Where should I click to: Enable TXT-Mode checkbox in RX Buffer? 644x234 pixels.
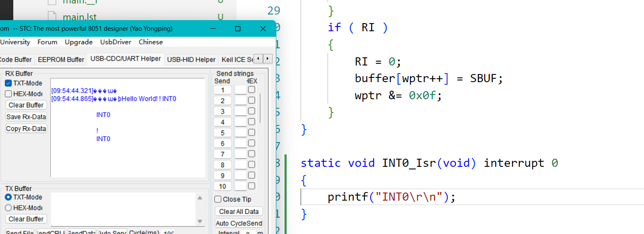[8, 83]
